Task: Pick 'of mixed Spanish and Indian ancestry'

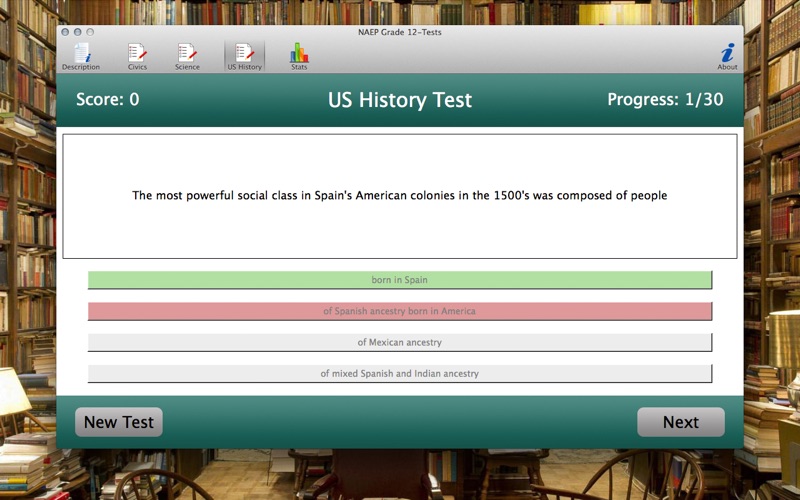Action: coord(399,373)
